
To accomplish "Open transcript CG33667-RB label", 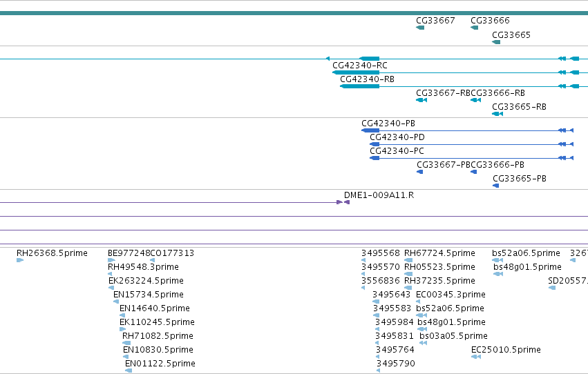I will [443, 93].
